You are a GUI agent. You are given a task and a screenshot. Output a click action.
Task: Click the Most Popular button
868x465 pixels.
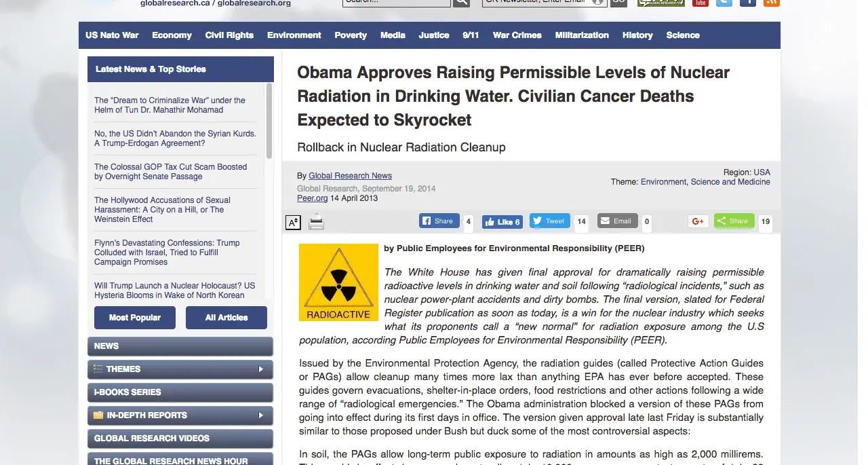point(135,318)
